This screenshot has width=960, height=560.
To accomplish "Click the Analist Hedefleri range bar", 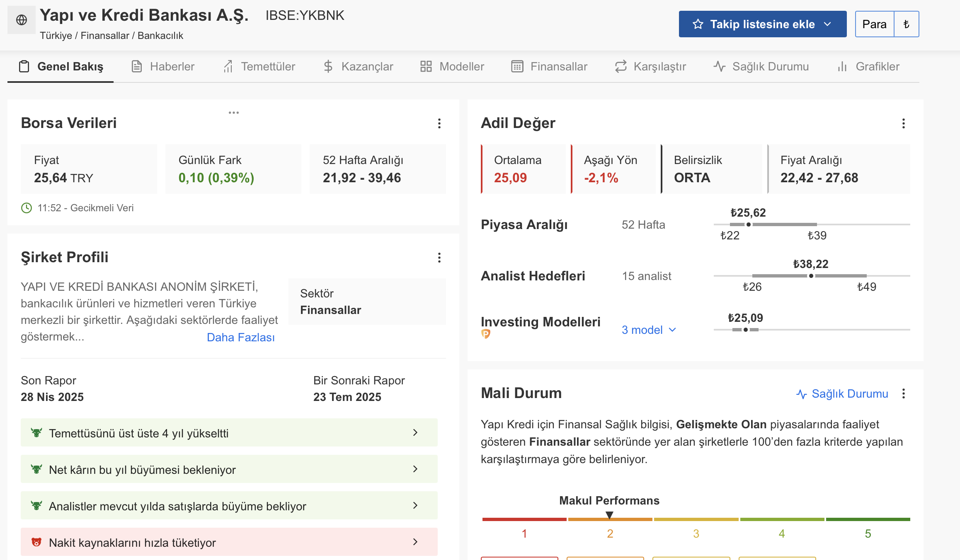I will click(x=812, y=276).
